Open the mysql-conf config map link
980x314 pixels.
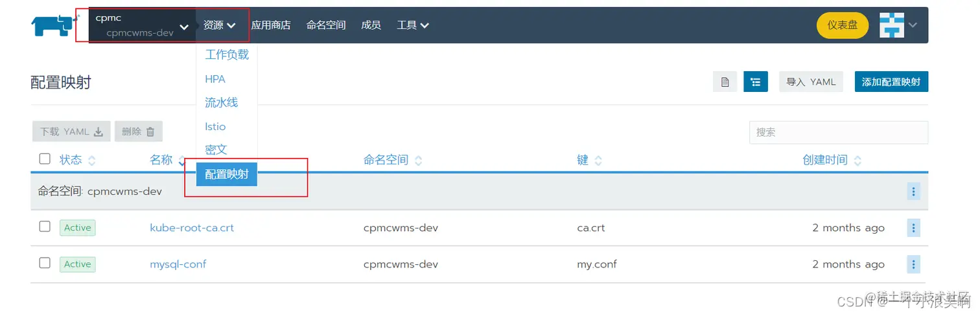pos(178,264)
